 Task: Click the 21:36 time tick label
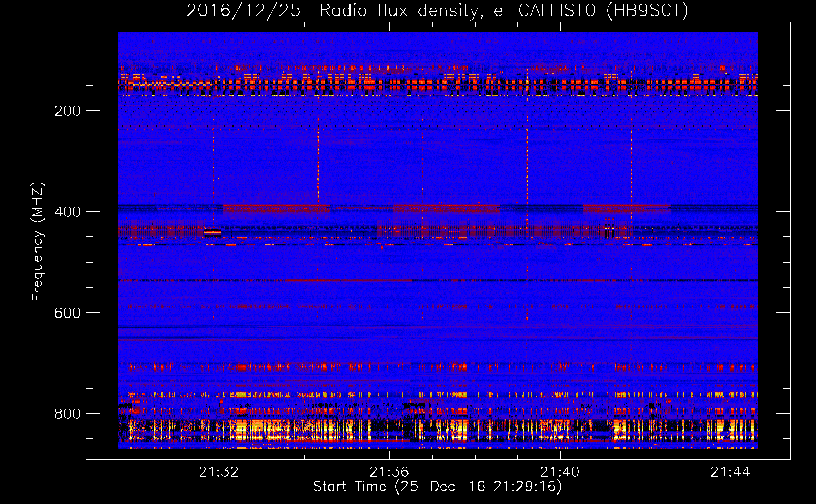coord(389,472)
